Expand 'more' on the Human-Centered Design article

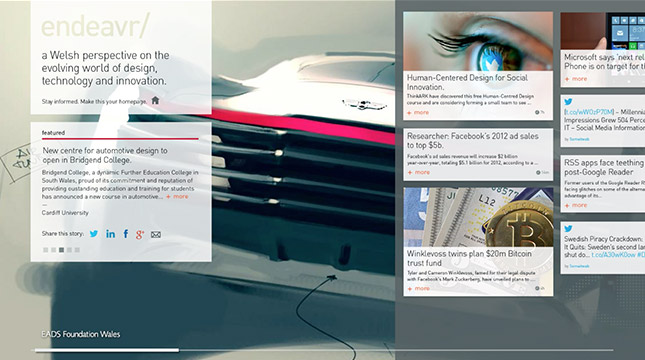pos(418,112)
